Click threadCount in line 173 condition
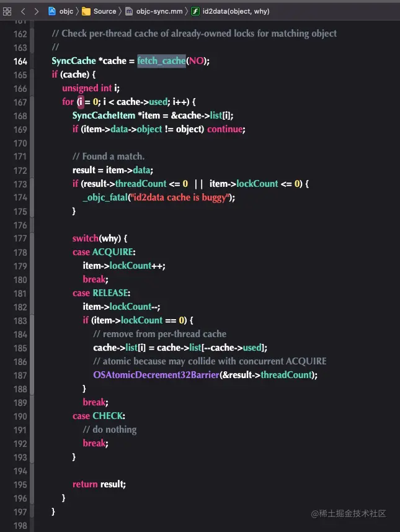Viewport: 400px width, 532px height. pyautogui.click(x=141, y=184)
